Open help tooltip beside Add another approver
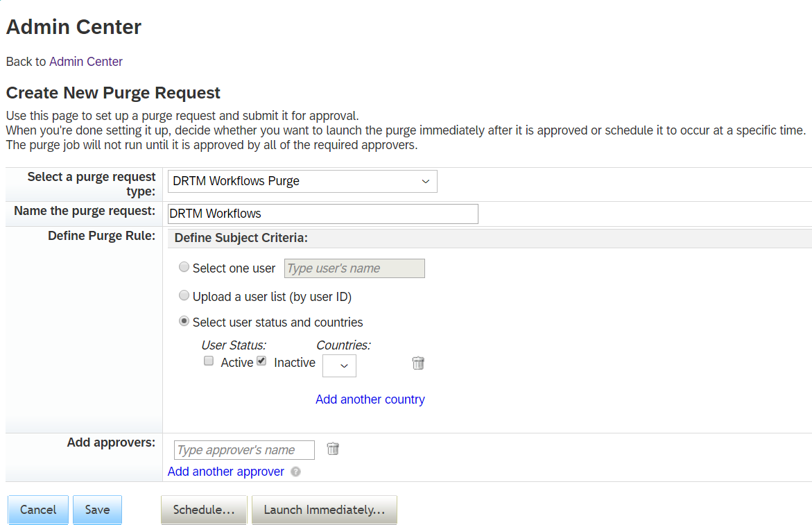This screenshot has width=812, height=525. point(295,472)
